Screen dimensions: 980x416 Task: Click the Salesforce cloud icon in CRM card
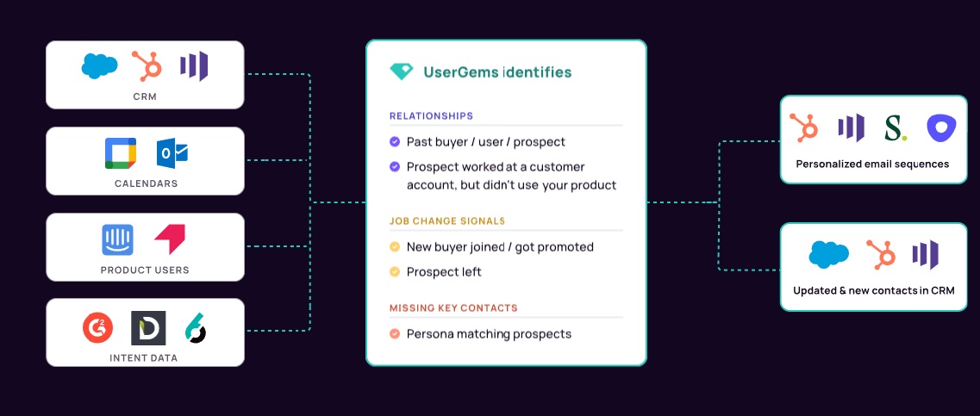click(x=99, y=65)
